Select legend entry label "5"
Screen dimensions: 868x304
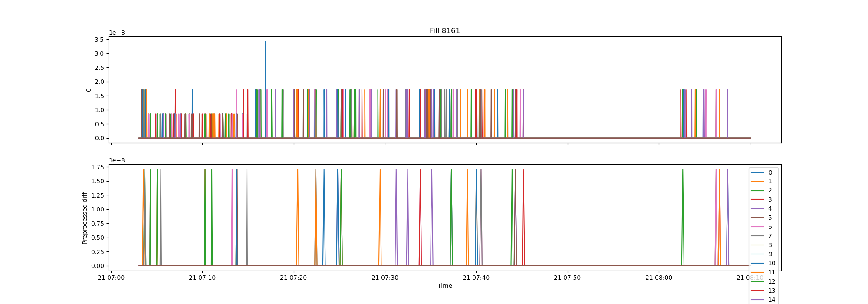point(770,218)
